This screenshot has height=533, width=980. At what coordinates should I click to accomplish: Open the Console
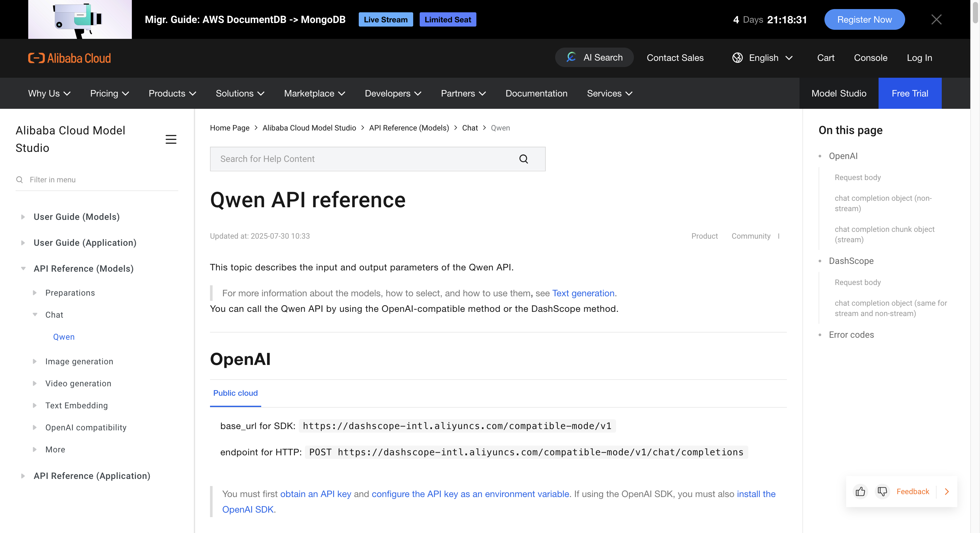(870, 58)
